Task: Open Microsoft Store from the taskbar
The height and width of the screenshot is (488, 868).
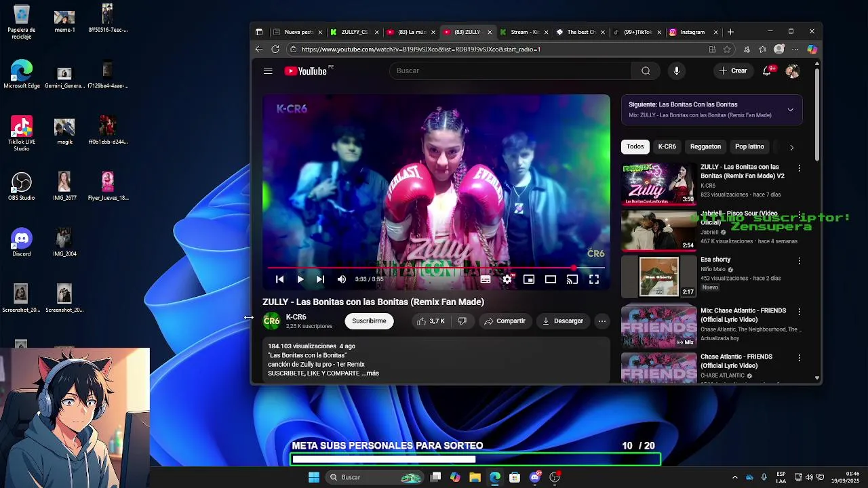Action: click(x=515, y=477)
